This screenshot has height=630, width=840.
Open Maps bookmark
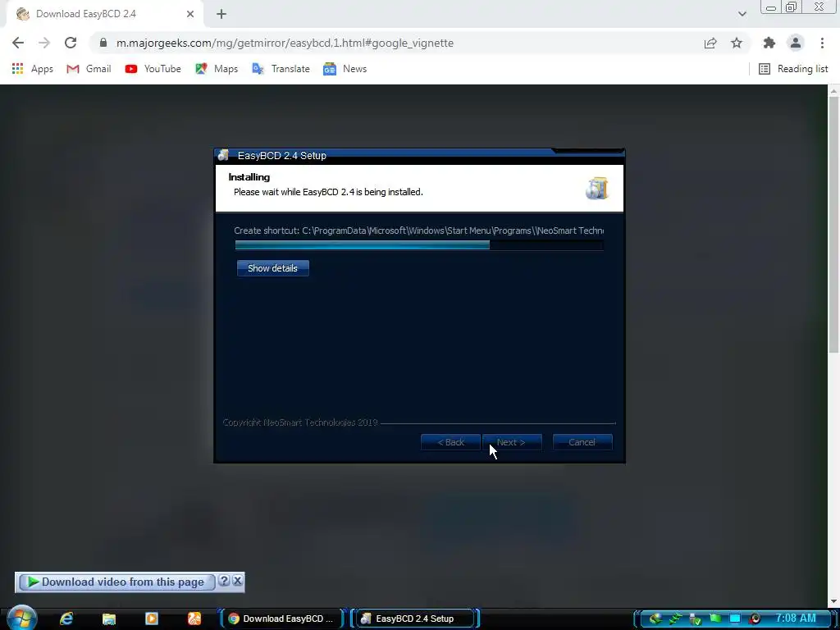[x=217, y=69]
